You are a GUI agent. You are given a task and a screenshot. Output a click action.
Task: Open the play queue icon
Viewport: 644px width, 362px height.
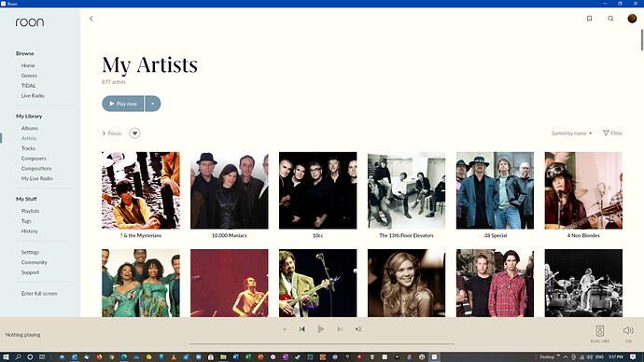358,329
